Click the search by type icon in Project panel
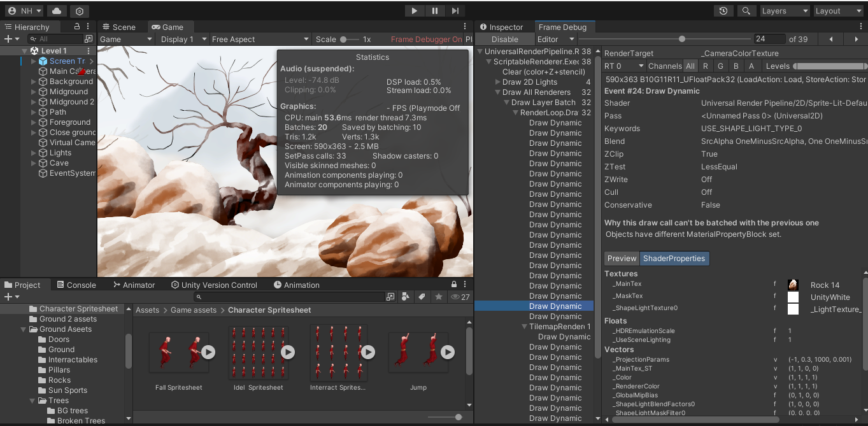The height and width of the screenshot is (426, 868). (x=406, y=297)
